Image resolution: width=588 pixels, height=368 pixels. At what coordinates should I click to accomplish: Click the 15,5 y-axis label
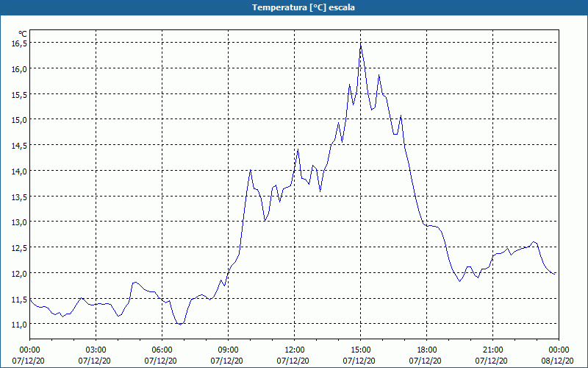(19, 94)
